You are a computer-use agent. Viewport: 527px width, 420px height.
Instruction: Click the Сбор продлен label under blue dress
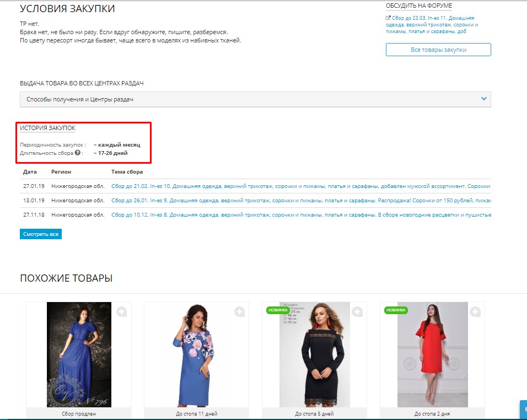pyautogui.click(x=79, y=414)
